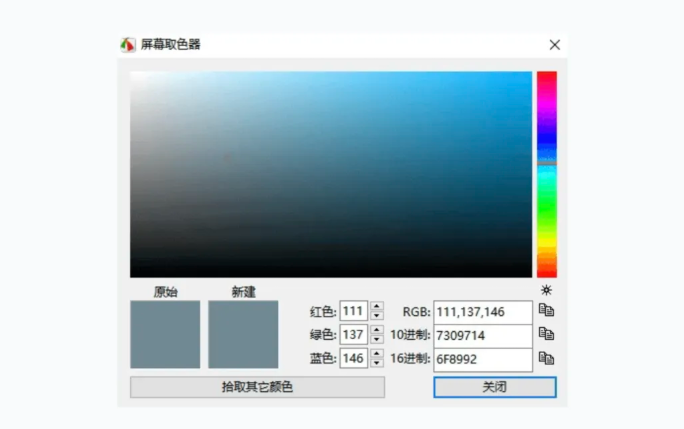Increase the 红色 value with up arrow
This screenshot has height=429, width=684.
click(376, 306)
